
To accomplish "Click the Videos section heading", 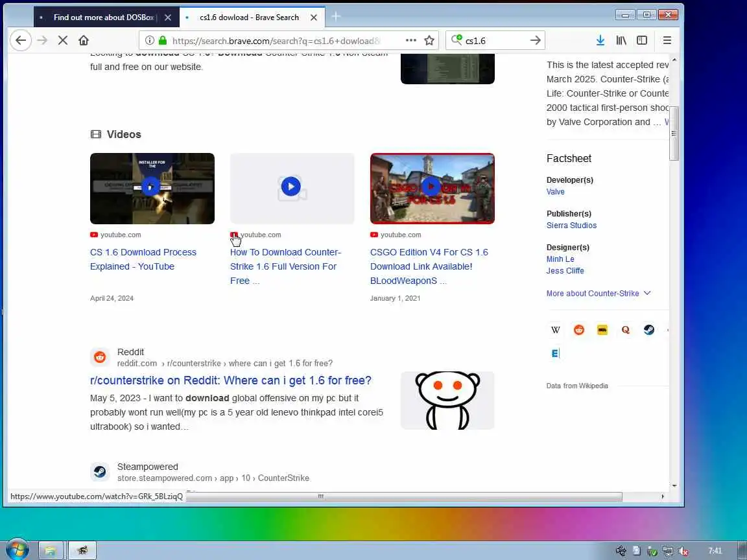I will coord(124,134).
